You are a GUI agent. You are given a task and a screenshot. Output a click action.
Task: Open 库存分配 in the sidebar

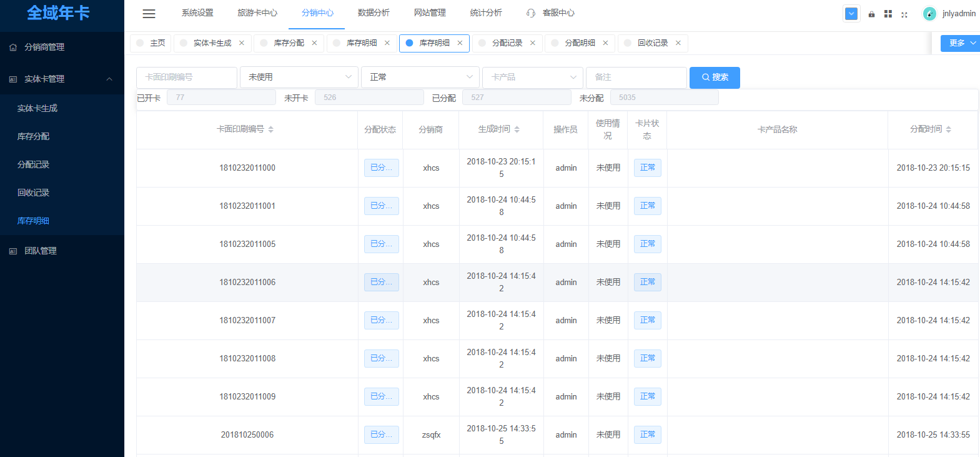(x=34, y=136)
